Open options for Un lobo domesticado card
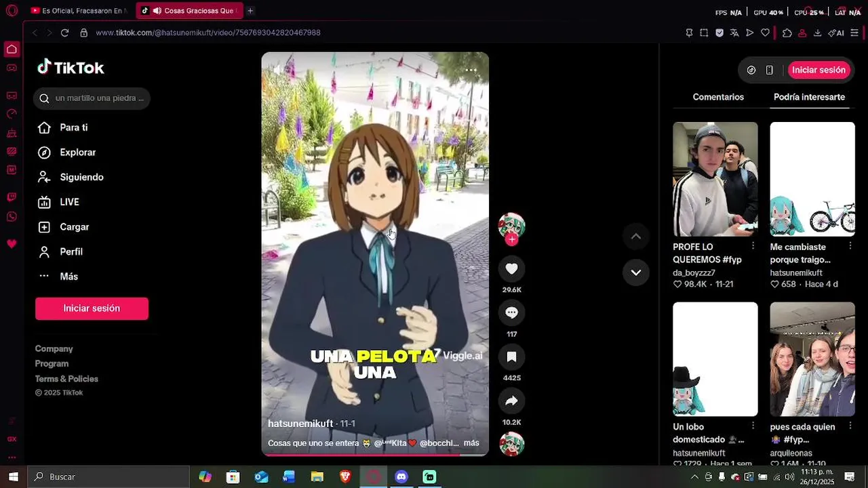Screen dimensions: 868x488 (753, 426)
